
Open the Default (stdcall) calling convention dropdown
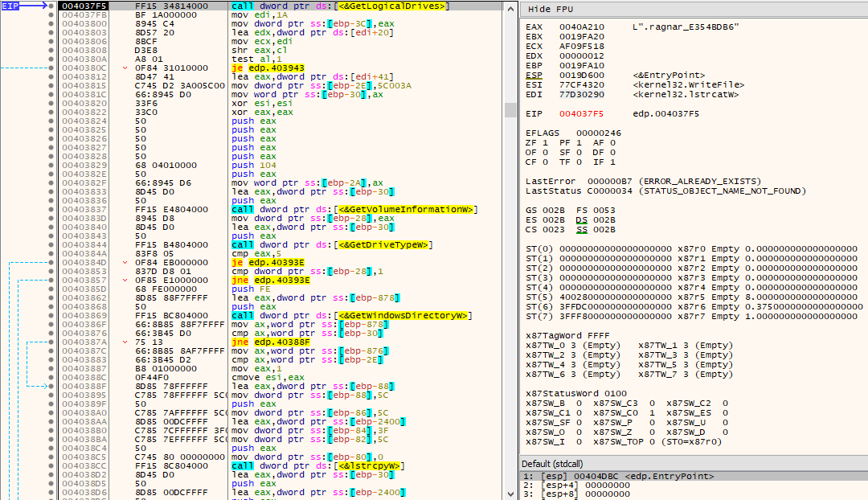click(694, 464)
